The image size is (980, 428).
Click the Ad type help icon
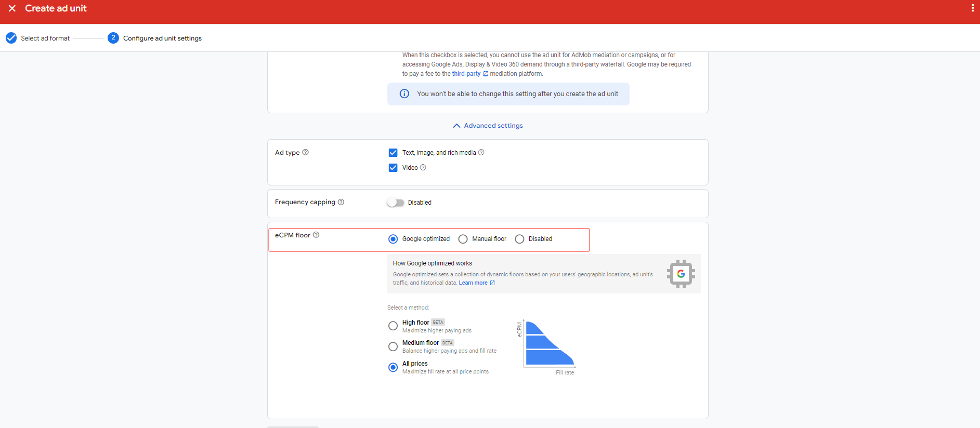tap(305, 152)
